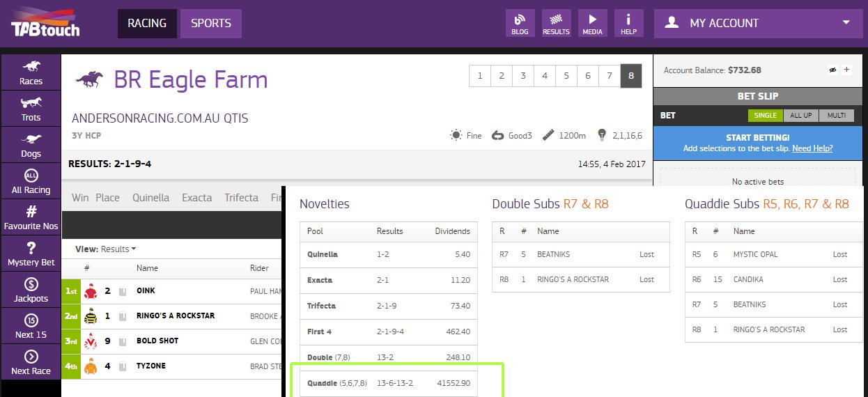
Task: Open Jackpots in sidebar
Action: coord(31,290)
